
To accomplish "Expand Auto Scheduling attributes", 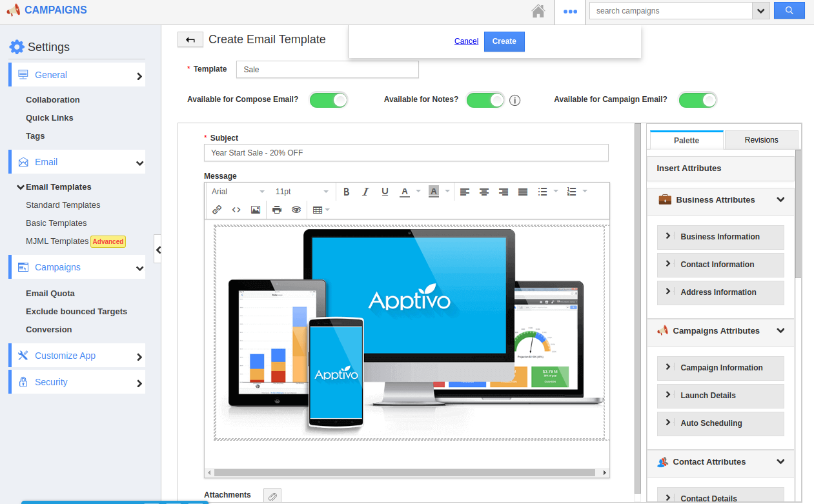I will click(x=720, y=423).
